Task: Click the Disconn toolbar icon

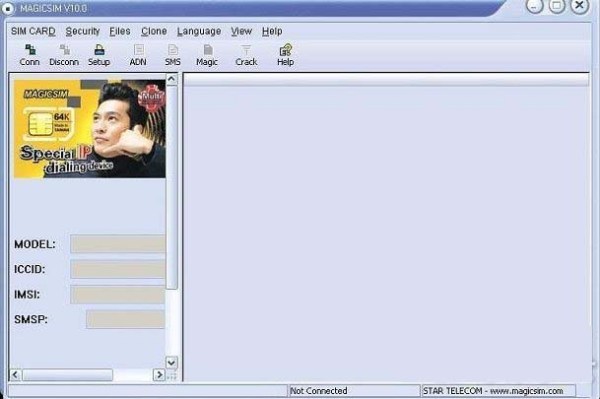Action: point(64,55)
